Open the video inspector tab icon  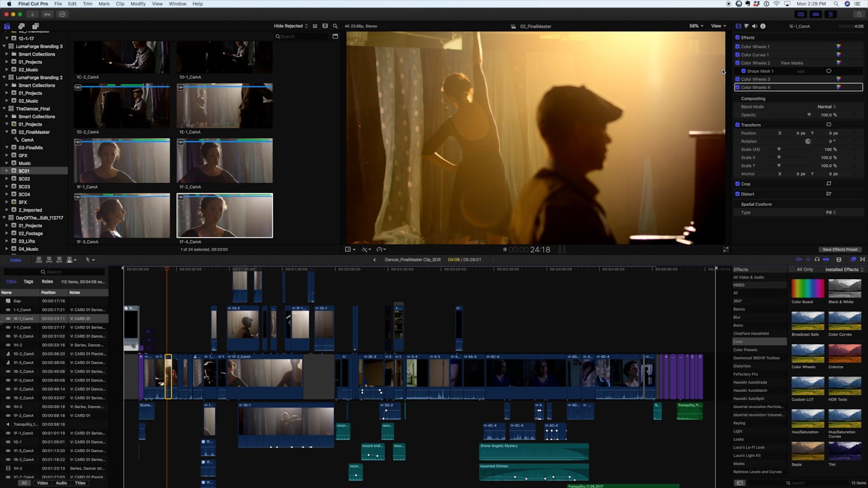click(x=738, y=26)
